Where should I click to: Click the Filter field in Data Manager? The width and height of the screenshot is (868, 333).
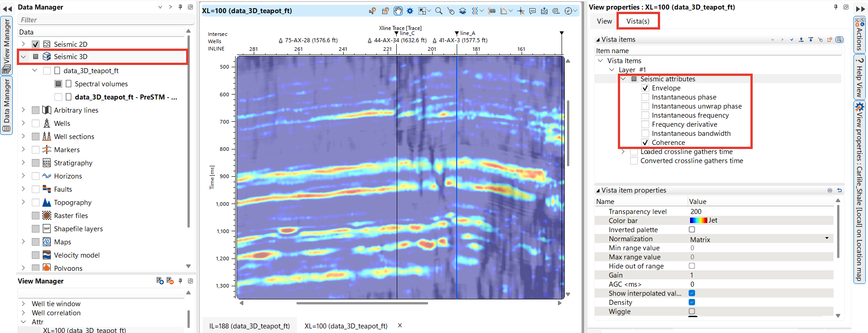107,20
